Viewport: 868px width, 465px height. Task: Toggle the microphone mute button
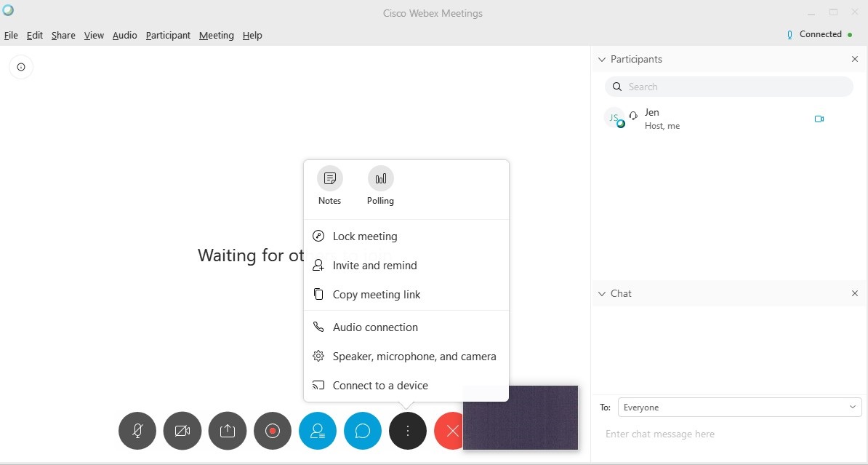(x=137, y=431)
